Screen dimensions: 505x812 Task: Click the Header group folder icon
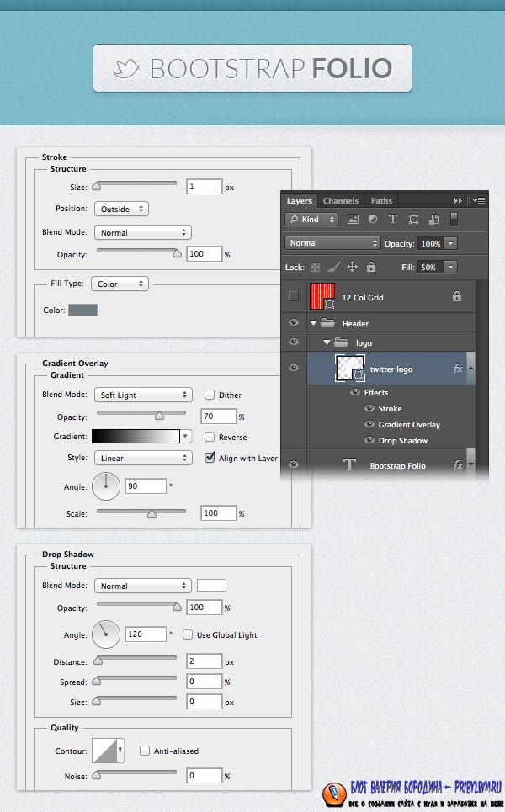327,323
